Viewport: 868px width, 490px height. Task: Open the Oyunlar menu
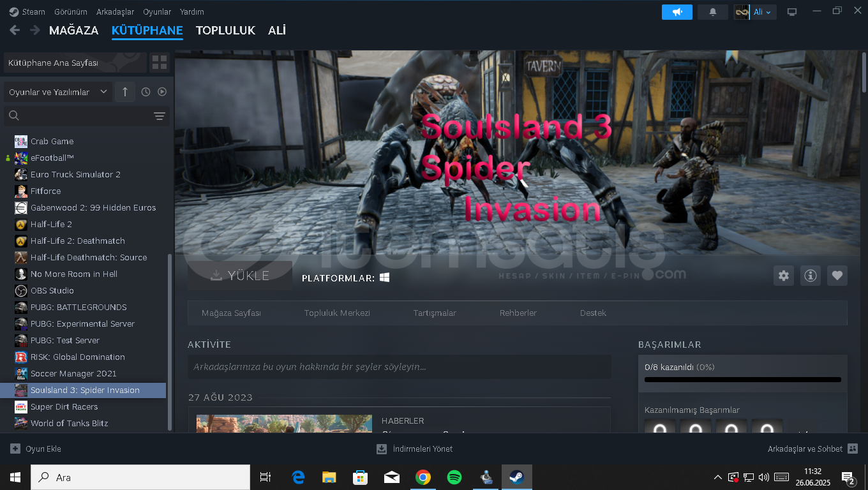coord(157,11)
